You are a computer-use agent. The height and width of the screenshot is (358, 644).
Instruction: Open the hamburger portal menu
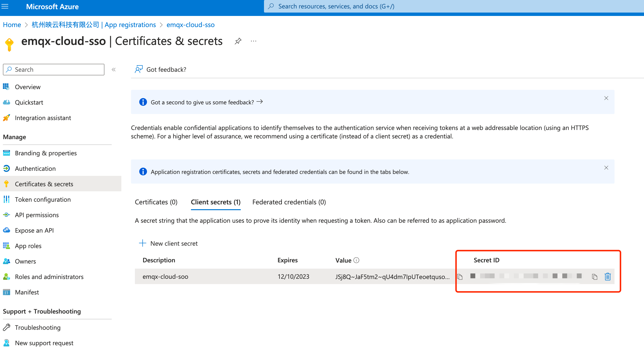pyautogui.click(x=5, y=7)
